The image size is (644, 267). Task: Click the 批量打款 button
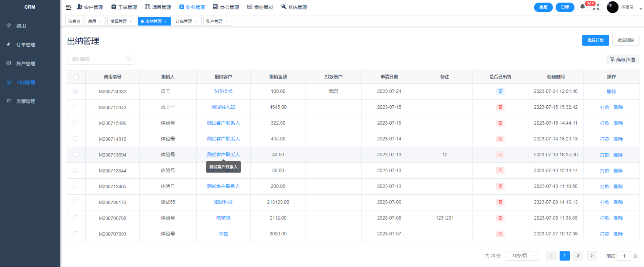(x=595, y=40)
